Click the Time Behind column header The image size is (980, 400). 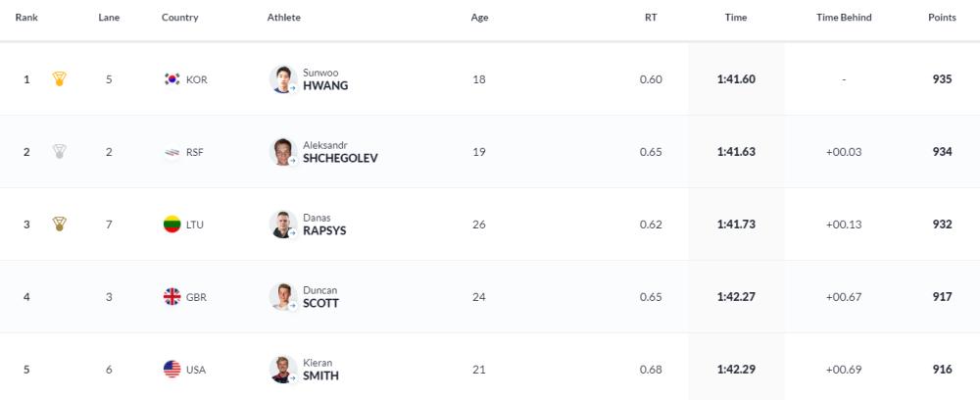pyautogui.click(x=844, y=18)
